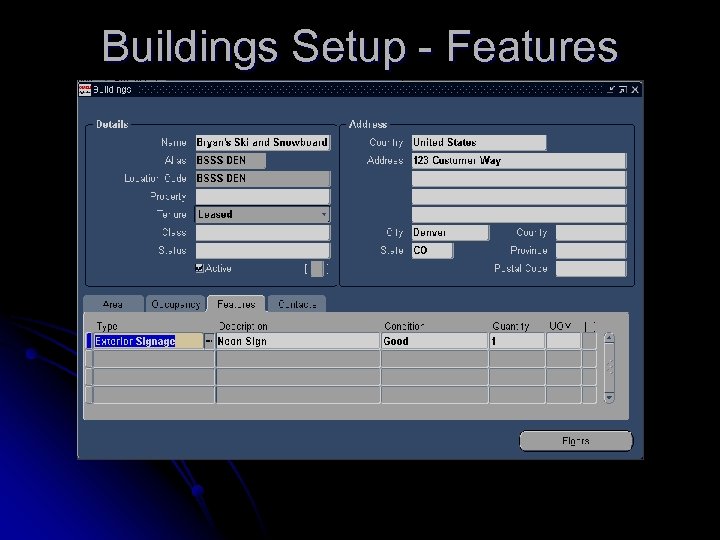Image resolution: width=720 pixels, height=540 pixels.
Task: Click the features list scroll down arrow
Action: 609,397
